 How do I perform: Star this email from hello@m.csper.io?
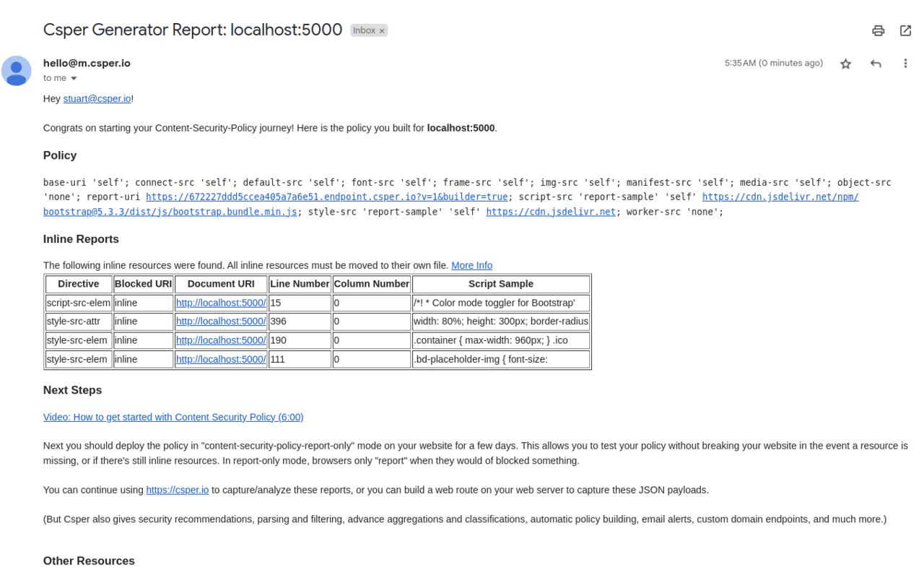tap(845, 64)
